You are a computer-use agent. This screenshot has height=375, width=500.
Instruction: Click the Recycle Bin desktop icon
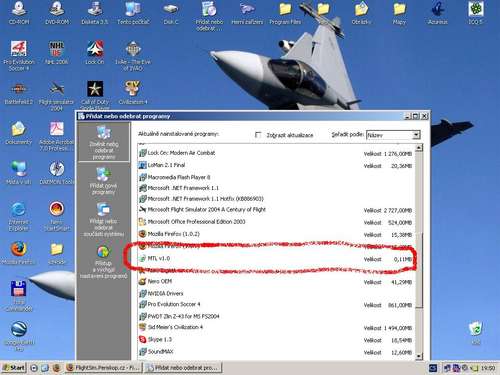[476, 332]
